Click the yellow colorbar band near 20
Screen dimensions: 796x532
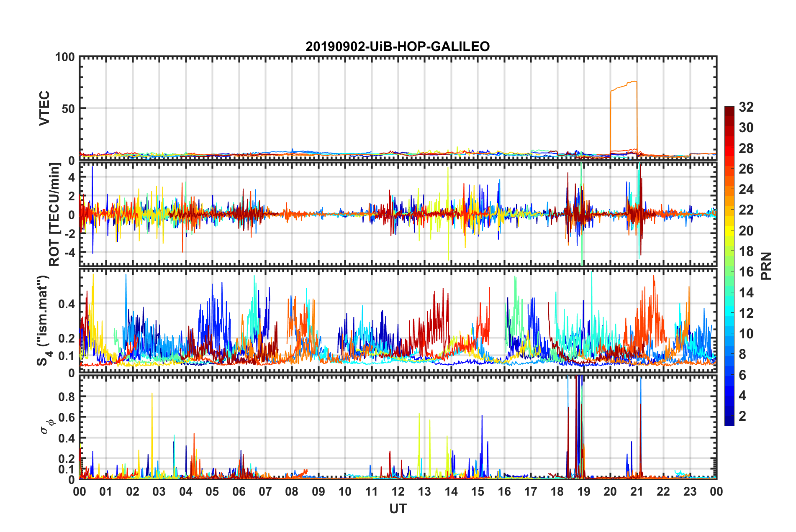tap(729, 230)
